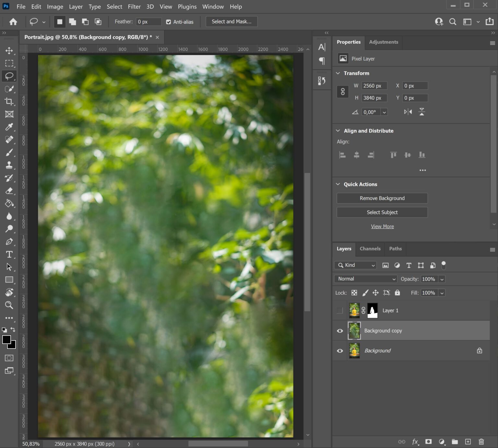
Task: Click the Select Subject button
Action: coord(382,212)
